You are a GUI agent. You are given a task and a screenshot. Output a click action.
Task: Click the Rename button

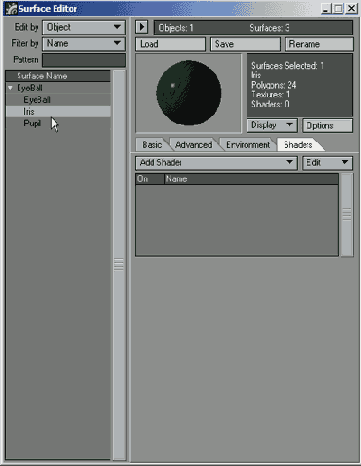click(319, 44)
